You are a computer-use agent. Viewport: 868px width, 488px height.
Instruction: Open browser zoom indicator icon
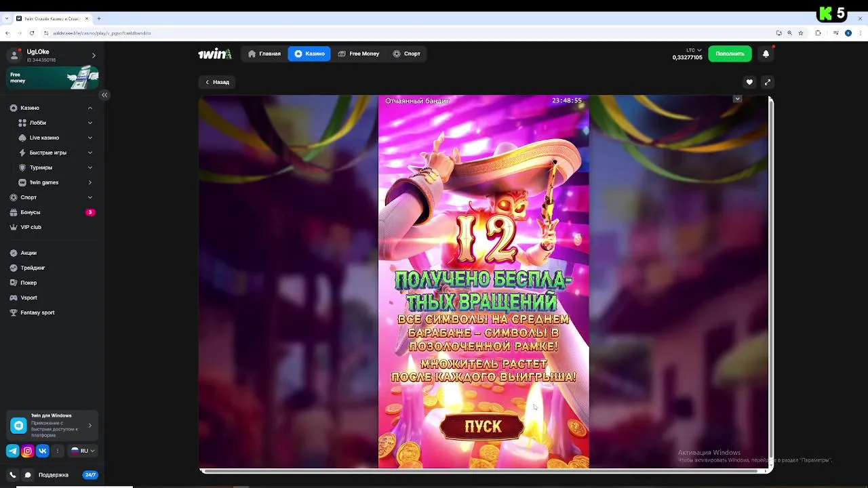point(790,33)
